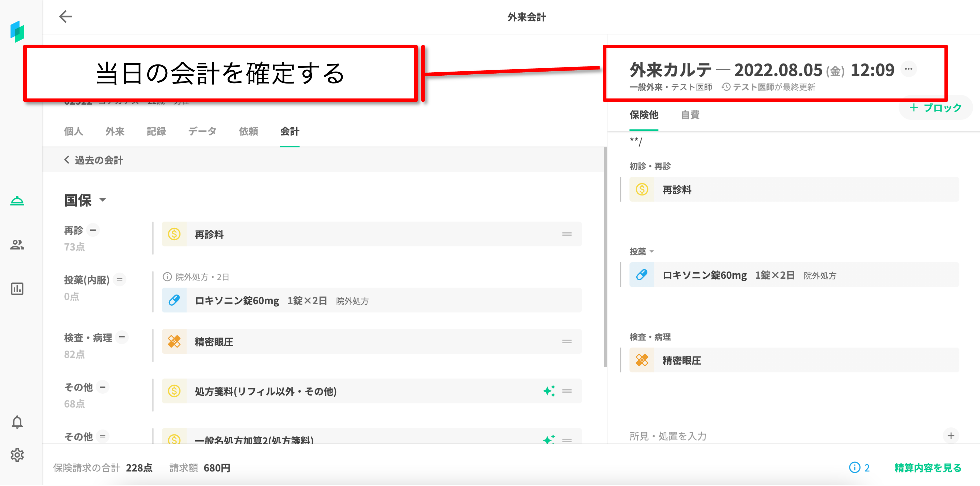Open the patients list sidebar icon

click(x=17, y=244)
